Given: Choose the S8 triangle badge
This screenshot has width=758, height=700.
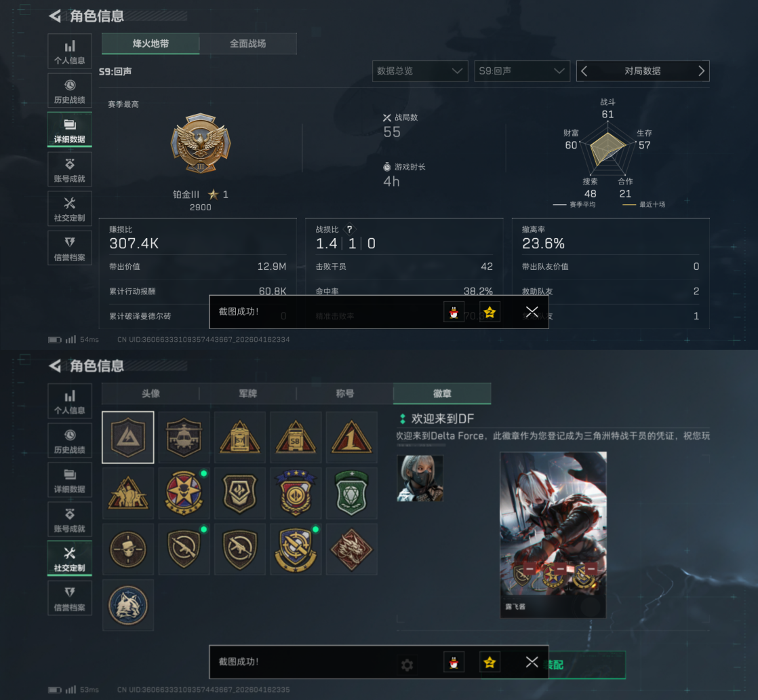Looking at the screenshot, I should point(296,437).
